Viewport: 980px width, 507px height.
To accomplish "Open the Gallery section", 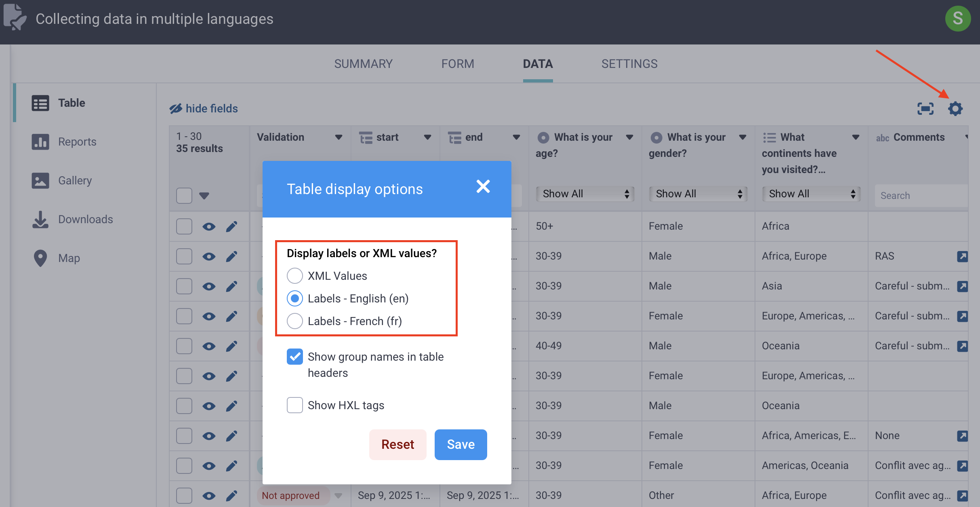I will coord(75,180).
